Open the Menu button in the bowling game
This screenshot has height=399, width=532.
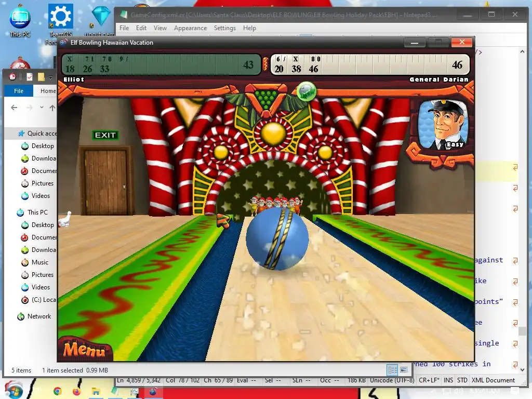pyautogui.click(x=84, y=349)
